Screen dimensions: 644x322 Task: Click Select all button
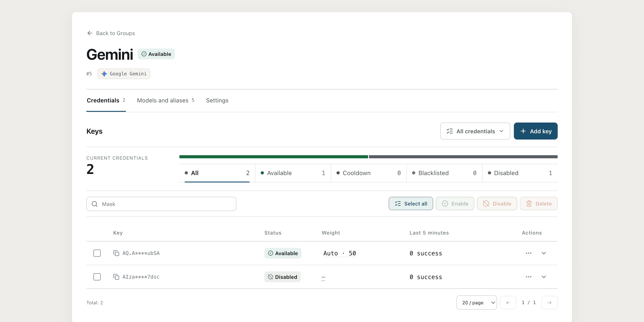(x=411, y=203)
